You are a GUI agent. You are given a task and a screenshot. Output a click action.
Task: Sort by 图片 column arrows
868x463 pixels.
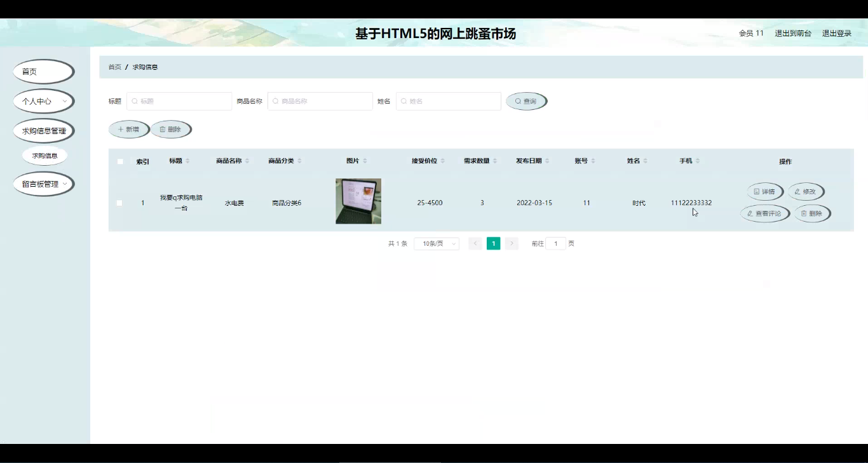click(x=365, y=161)
